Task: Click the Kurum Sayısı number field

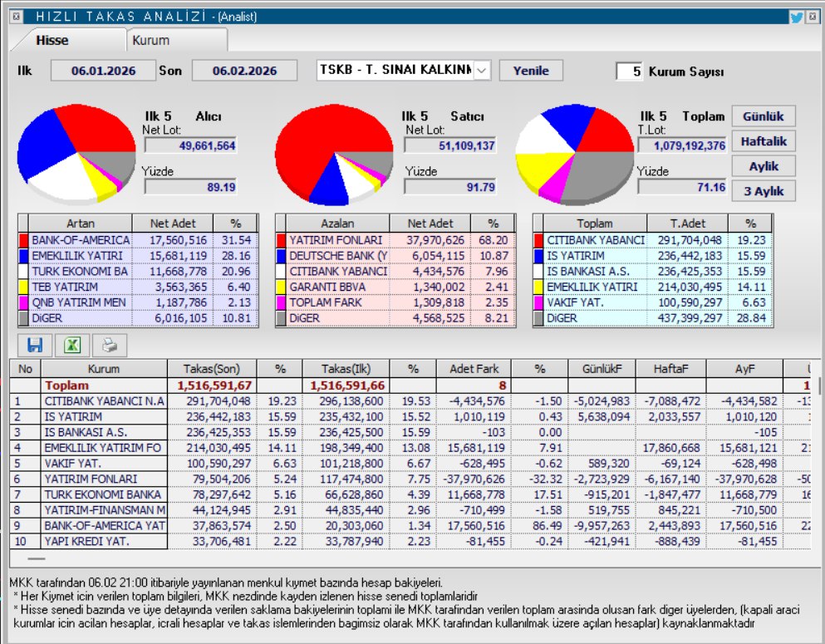Action: 629,71
